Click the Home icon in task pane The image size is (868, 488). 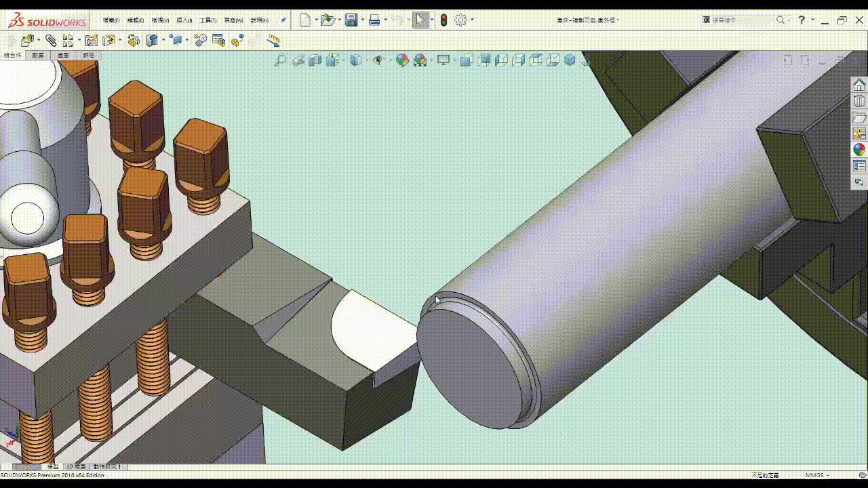click(859, 85)
